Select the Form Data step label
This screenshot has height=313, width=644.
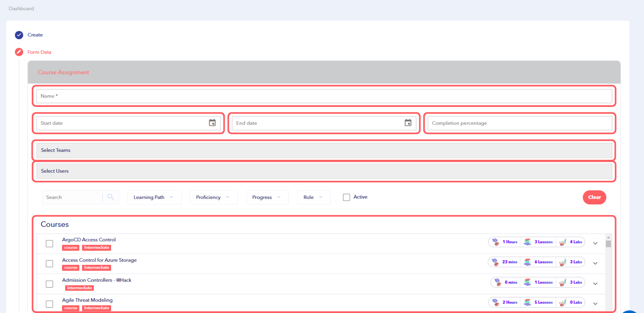(39, 52)
